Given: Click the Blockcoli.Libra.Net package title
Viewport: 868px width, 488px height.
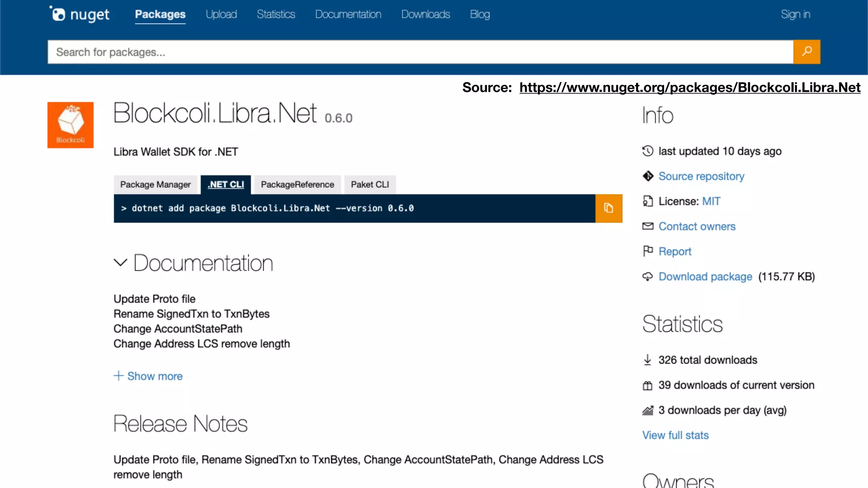Looking at the screenshot, I should pyautogui.click(x=215, y=113).
